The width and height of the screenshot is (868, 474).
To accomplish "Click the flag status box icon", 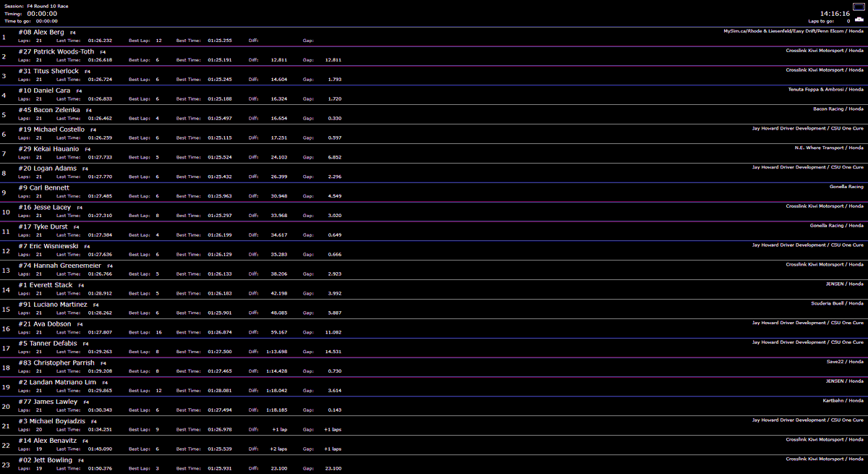I will 859,6.
